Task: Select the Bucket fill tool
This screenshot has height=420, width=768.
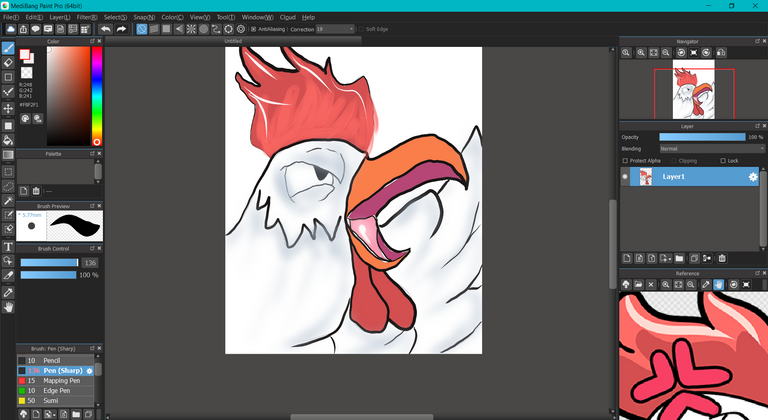Action: [x=8, y=140]
